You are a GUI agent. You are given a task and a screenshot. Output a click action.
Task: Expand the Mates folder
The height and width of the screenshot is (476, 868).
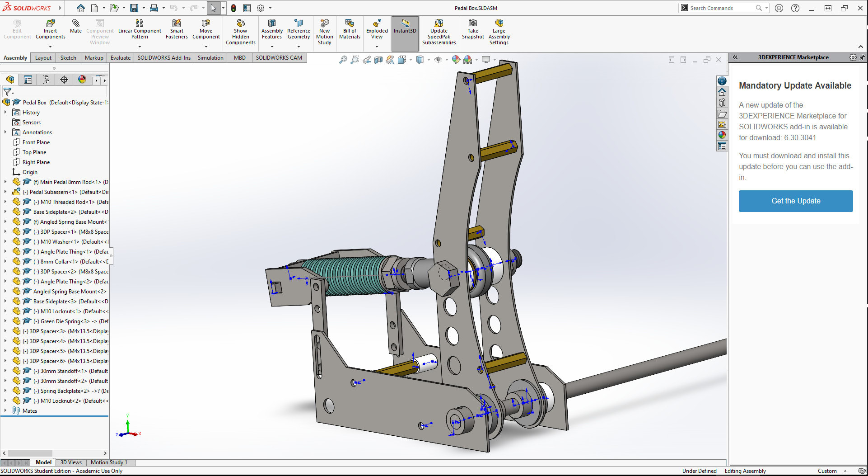pyautogui.click(x=5, y=410)
